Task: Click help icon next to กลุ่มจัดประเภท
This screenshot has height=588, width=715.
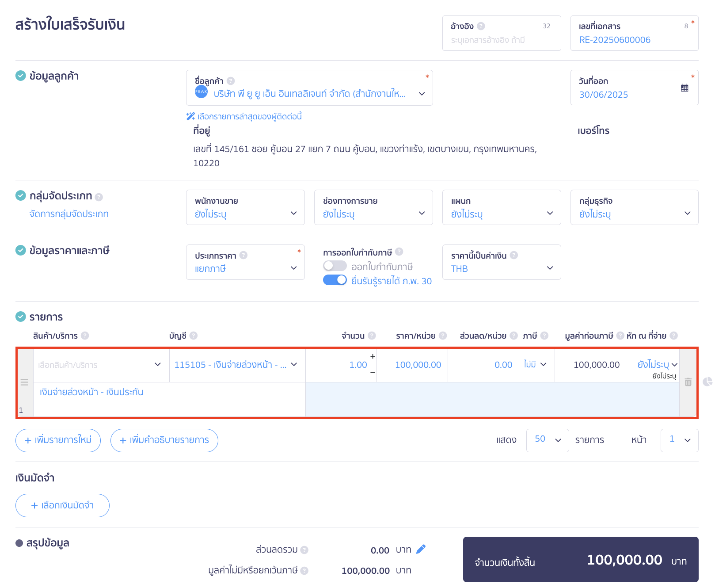Action: coord(99,197)
